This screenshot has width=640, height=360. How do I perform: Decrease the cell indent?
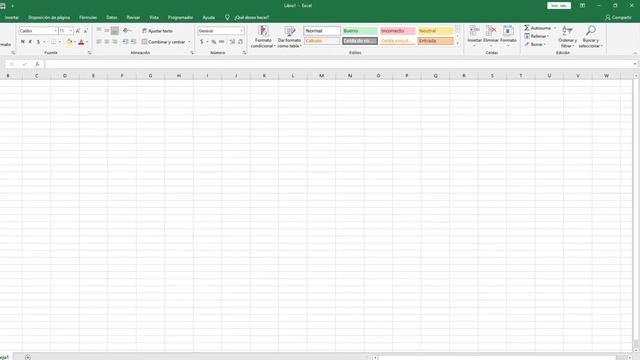pyautogui.click(x=125, y=42)
